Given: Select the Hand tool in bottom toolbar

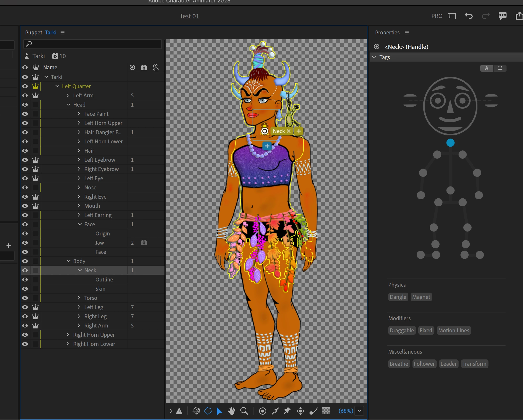Looking at the screenshot, I should coord(231,411).
